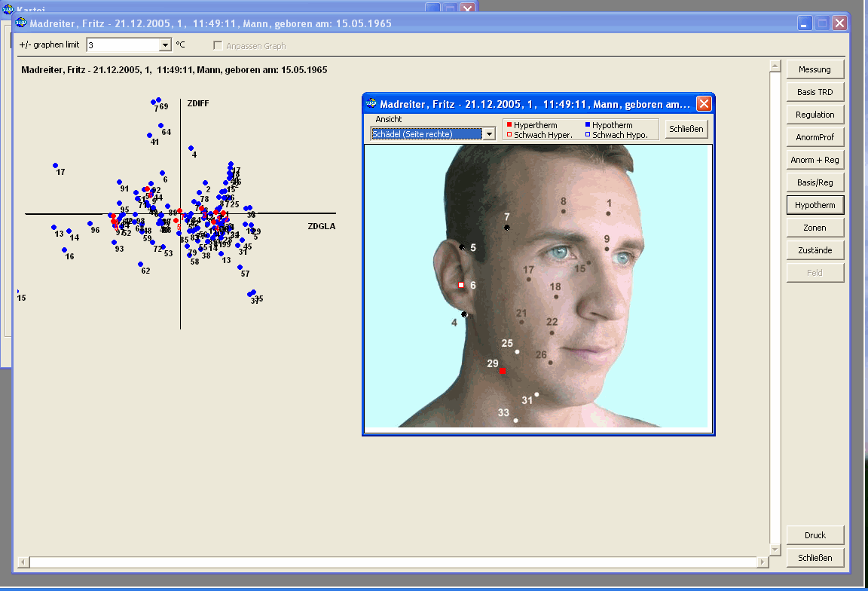Viewport: 868px width, 591px height.
Task: Switch to the Regulation view
Action: point(815,115)
